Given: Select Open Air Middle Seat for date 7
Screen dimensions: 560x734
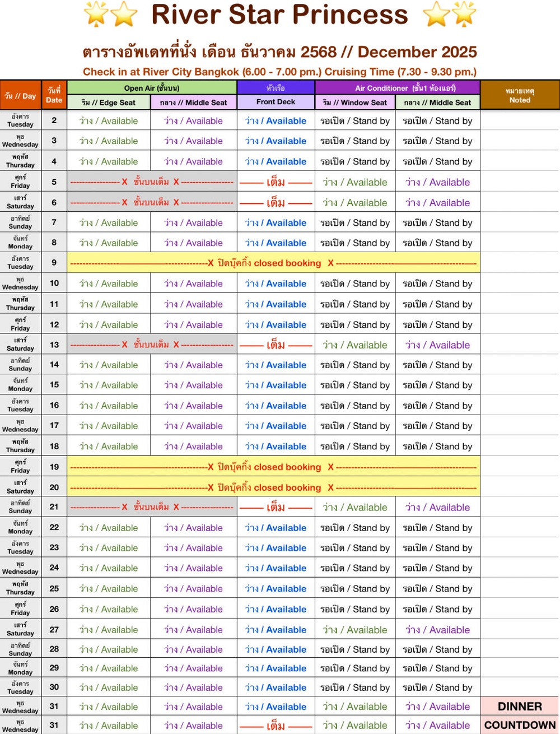Looking at the screenshot, I should pyautogui.click(x=194, y=222).
